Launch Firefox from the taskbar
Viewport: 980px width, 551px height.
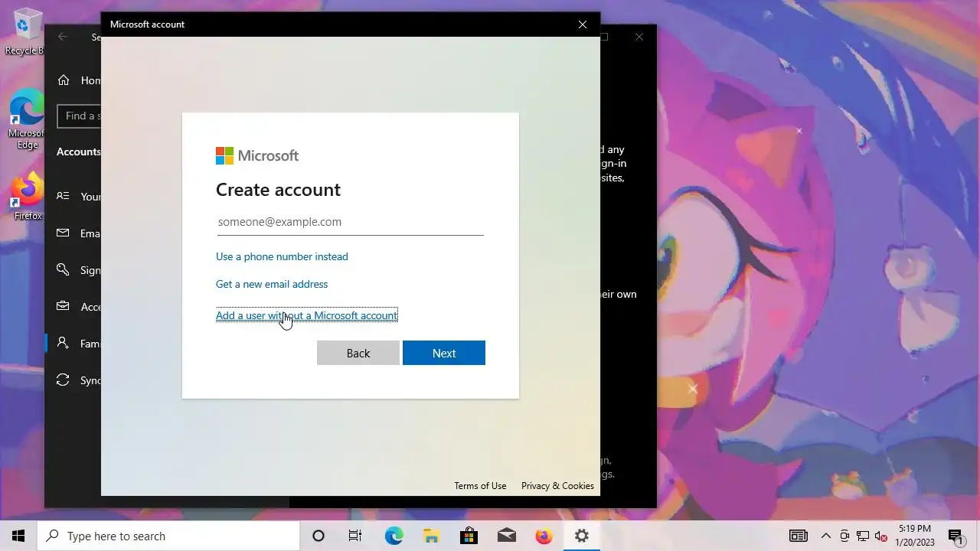(x=544, y=536)
